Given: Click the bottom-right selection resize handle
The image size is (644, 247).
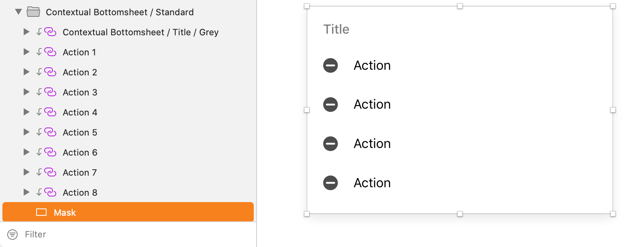Looking at the screenshot, I should [613, 214].
